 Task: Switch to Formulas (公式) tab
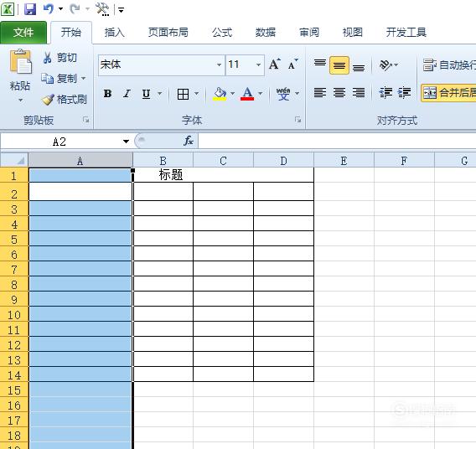pos(222,32)
